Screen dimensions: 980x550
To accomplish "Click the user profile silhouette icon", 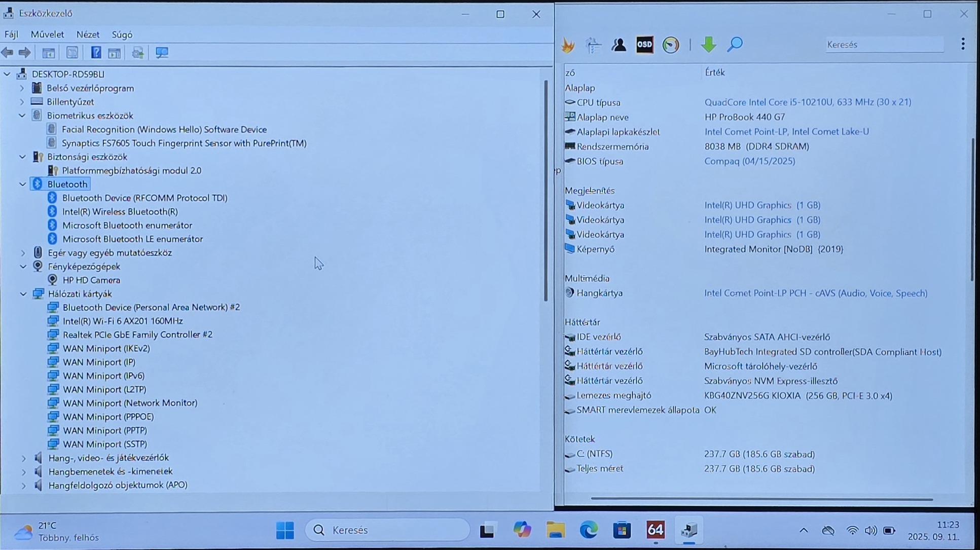I will [619, 45].
